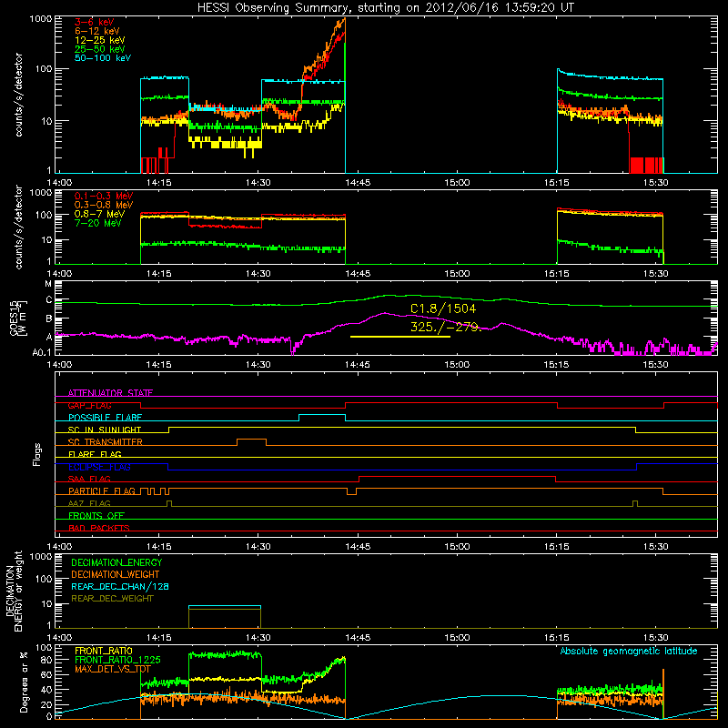Select the 25-50 keV legend label

(100, 49)
